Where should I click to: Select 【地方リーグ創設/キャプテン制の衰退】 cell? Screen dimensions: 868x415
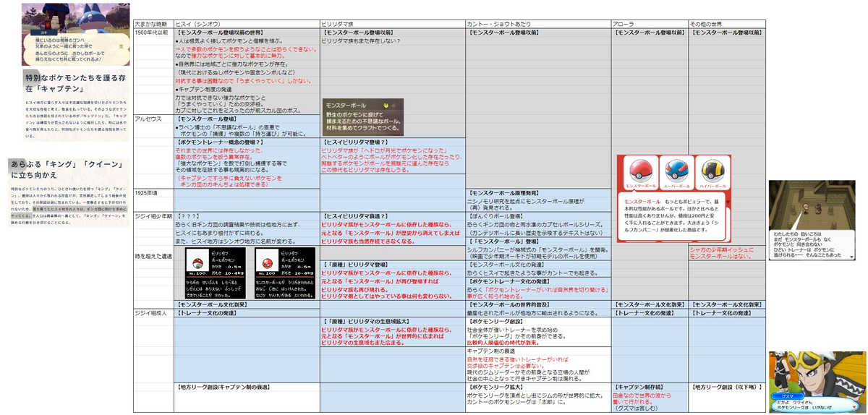(x=247, y=388)
